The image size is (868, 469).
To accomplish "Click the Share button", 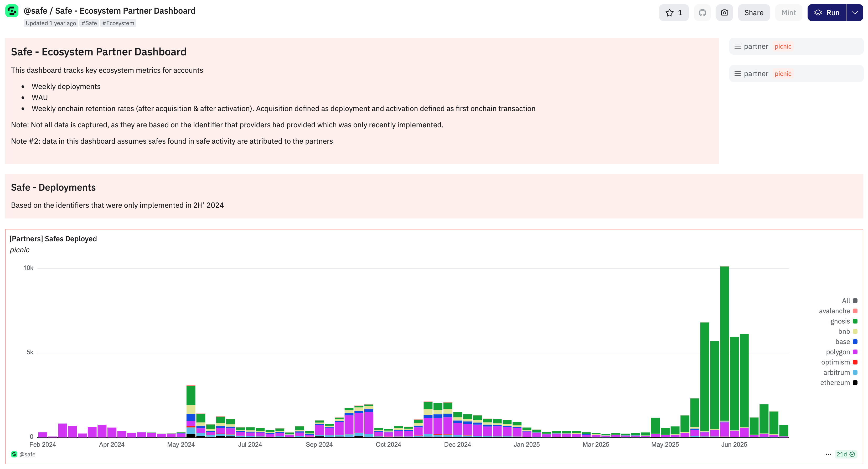I will click(754, 13).
